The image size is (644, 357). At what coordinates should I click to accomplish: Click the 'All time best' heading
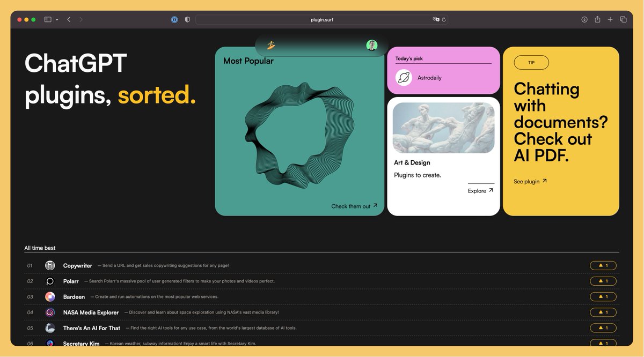40,248
